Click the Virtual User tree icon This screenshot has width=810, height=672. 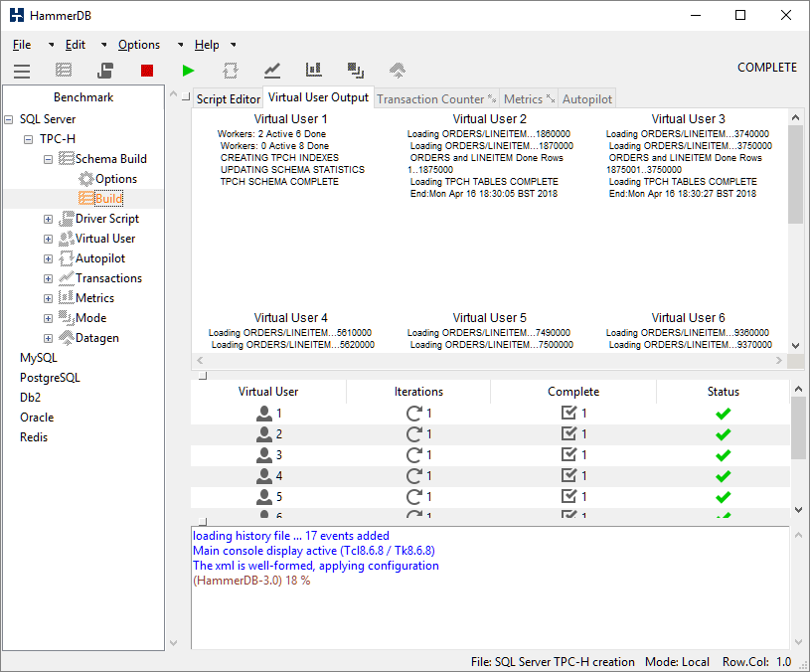tap(67, 239)
